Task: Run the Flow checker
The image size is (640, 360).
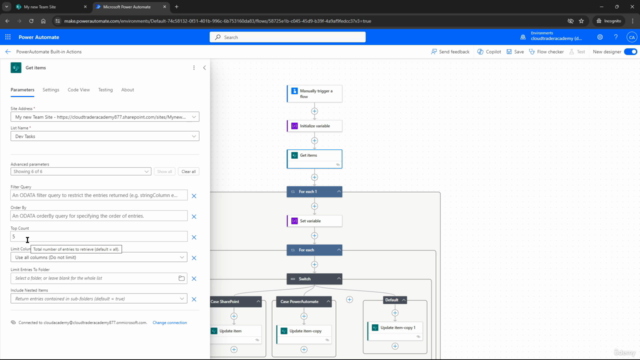Action: (x=546, y=52)
